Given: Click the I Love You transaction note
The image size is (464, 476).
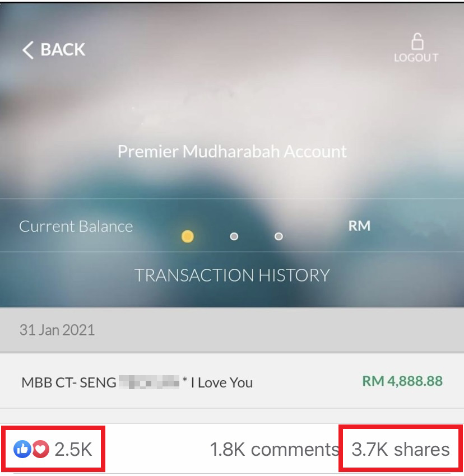Looking at the screenshot, I should tap(222, 383).
